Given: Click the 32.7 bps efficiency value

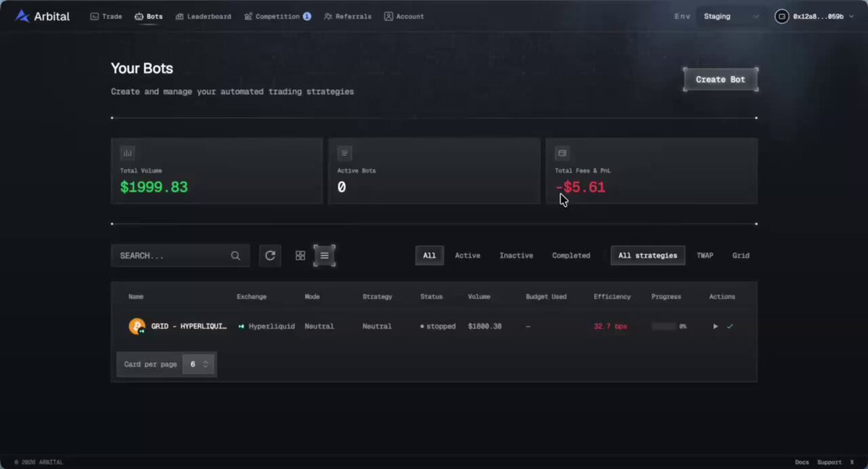Looking at the screenshot, I should point(610,327).
